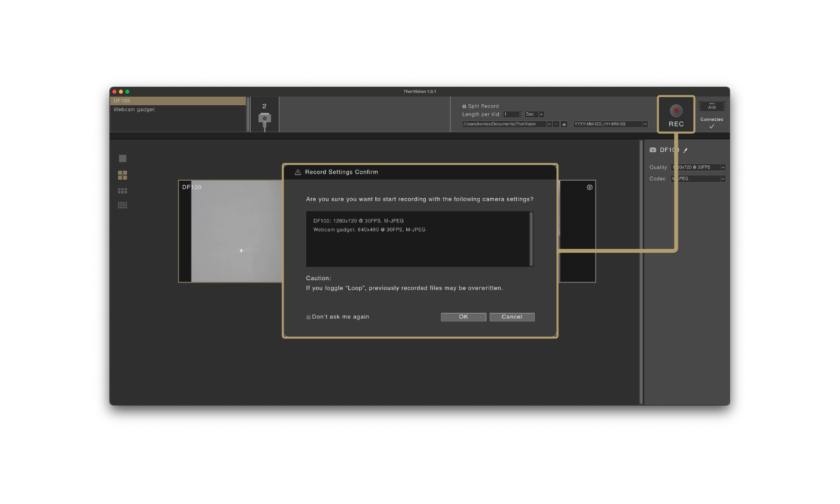Select the 4x4 grid view layout icon
The height and width of the screenshot is (504, 840).
[x=122, y=205]
